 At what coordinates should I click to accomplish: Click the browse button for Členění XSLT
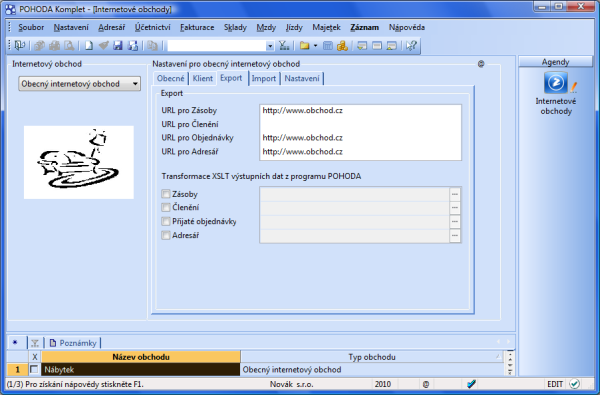tap(455, 207)
